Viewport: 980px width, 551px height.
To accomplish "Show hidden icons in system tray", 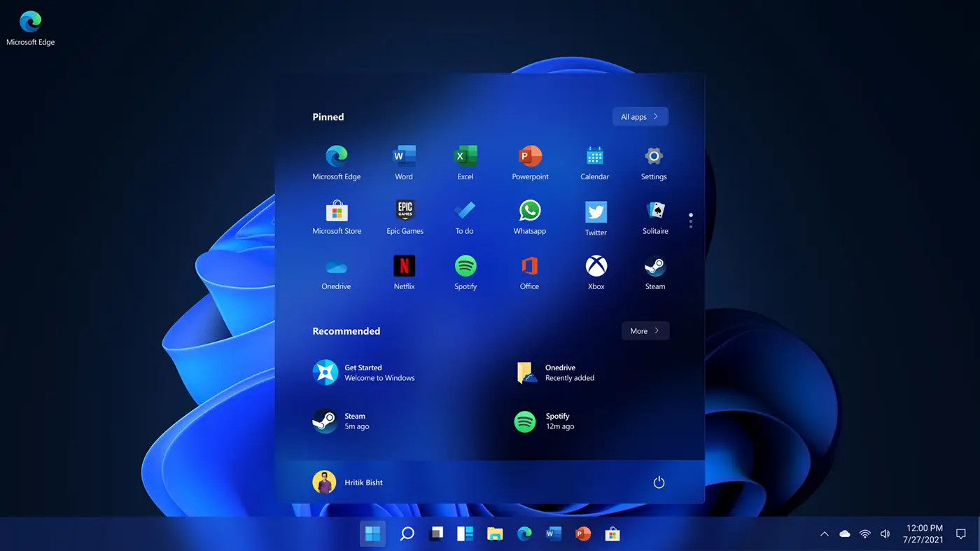I will 824,534.
